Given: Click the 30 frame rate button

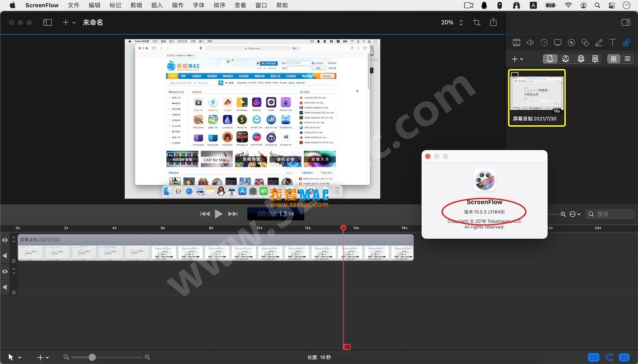Looking at the screenshot, I should point(624,357).
